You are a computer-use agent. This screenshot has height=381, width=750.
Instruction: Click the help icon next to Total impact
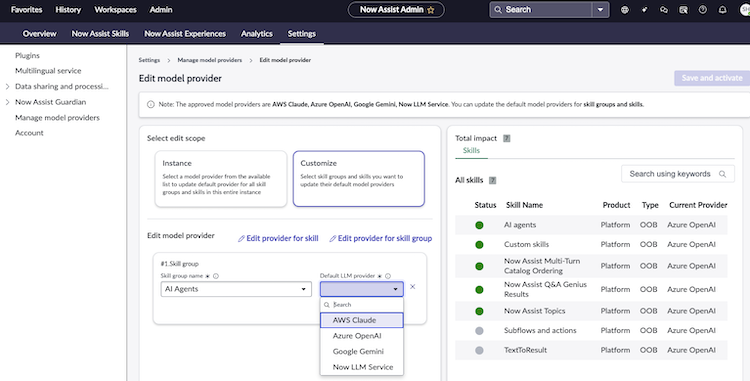coord(507,138)
